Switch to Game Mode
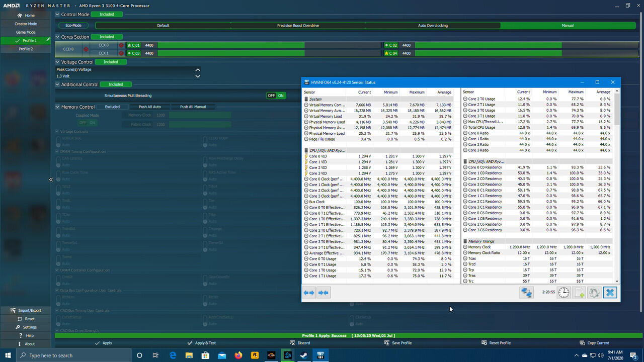 click(26, 32)
